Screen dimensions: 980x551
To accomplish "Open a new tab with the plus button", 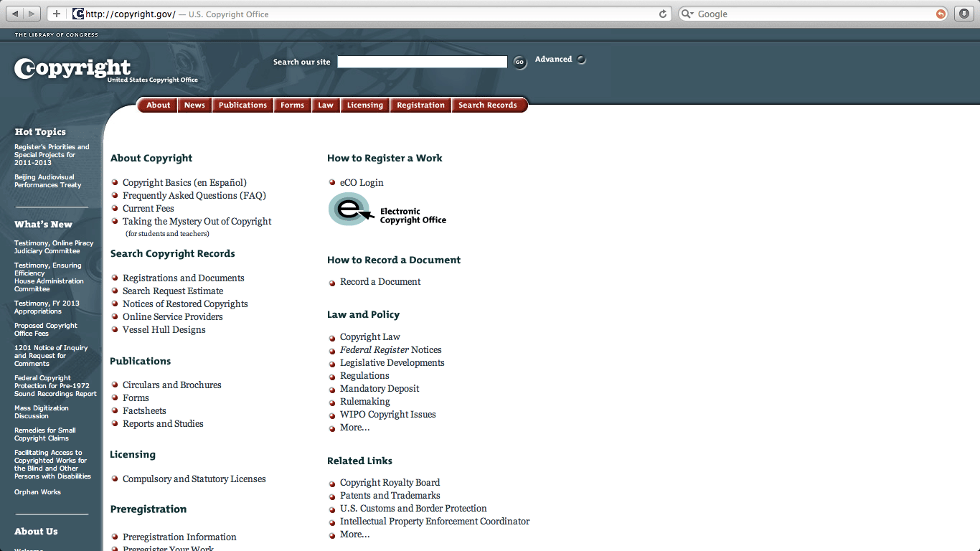I will (x=56, y=13).
